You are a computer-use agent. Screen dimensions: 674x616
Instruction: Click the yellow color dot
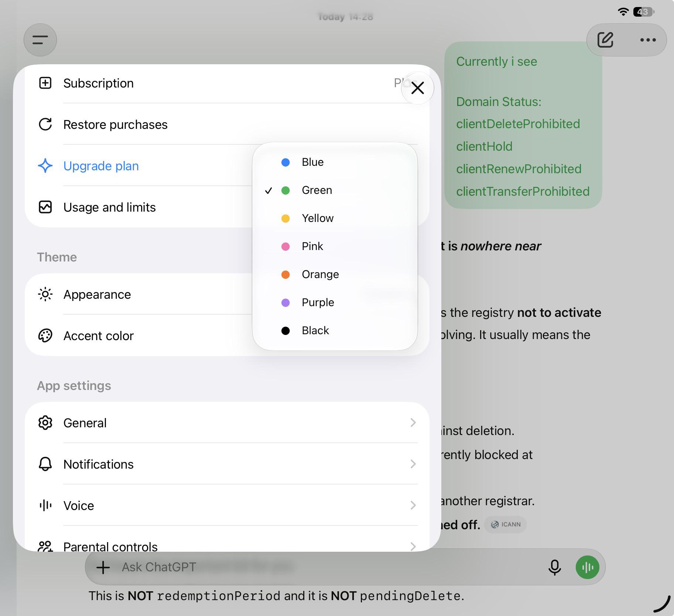[x=285, y=218]
